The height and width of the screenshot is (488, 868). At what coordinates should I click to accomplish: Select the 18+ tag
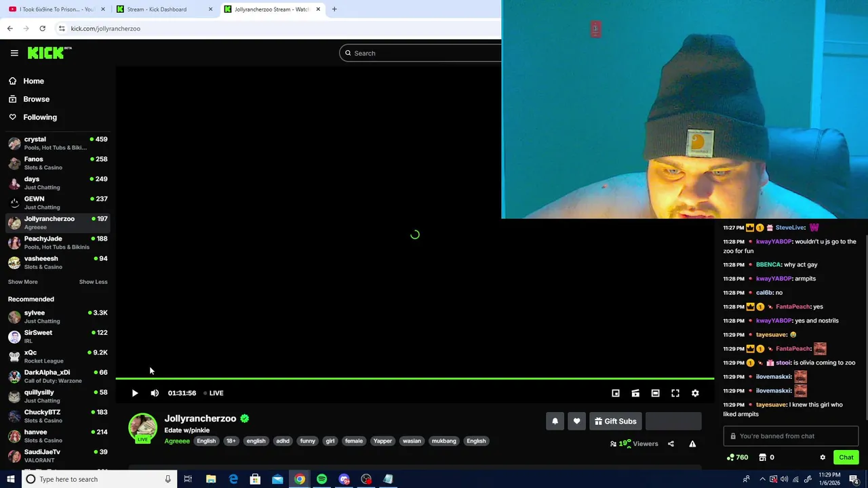click(x=231, y=441)
